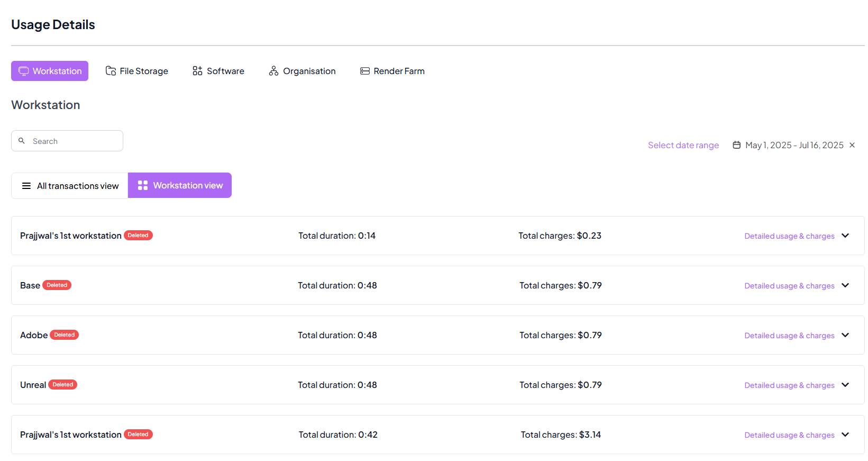
Task: Click the Deleted badge next to Base
Action: tap(57, 285)
